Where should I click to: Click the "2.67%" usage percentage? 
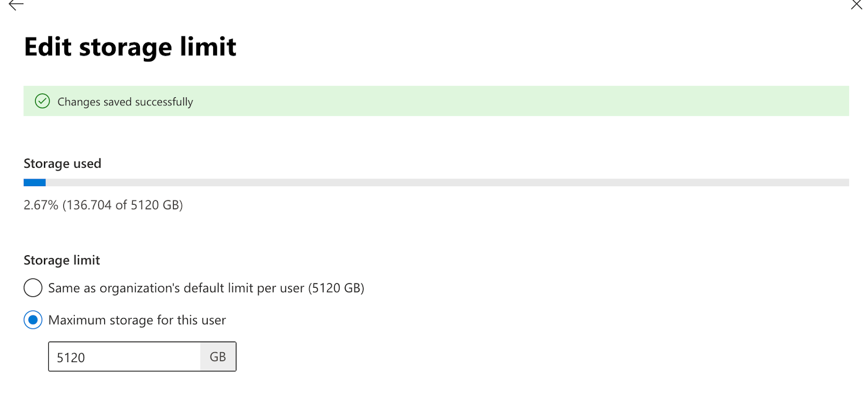(x=41, y=205)
